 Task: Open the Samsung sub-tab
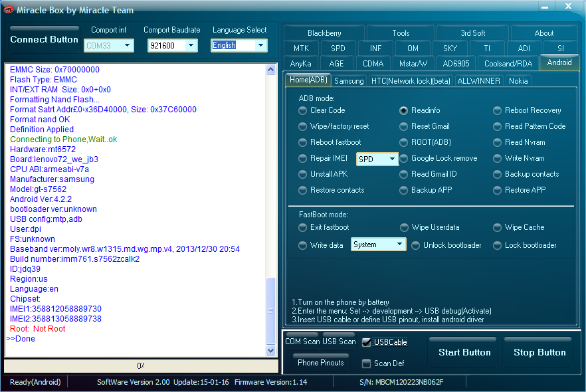pos(349,81)
